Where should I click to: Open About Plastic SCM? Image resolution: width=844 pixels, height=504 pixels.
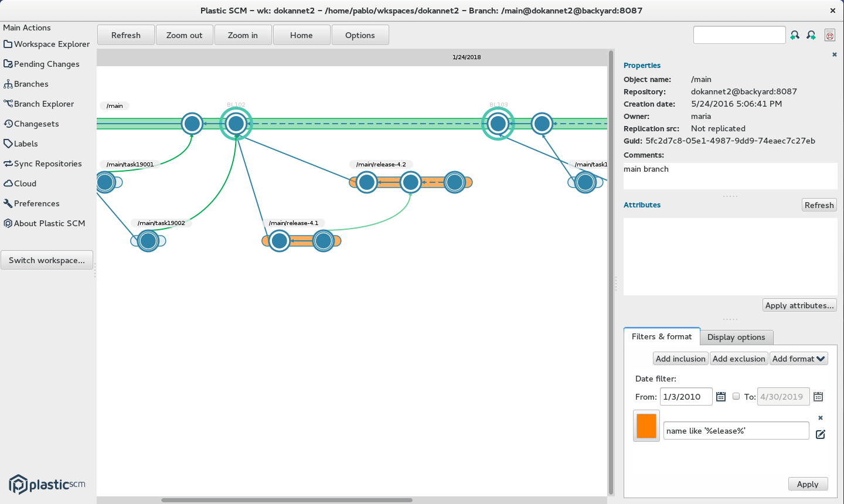44,223
